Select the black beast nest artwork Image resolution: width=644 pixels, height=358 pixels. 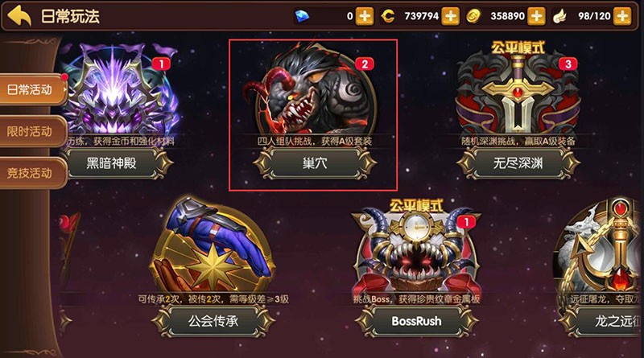click(312, 88)
